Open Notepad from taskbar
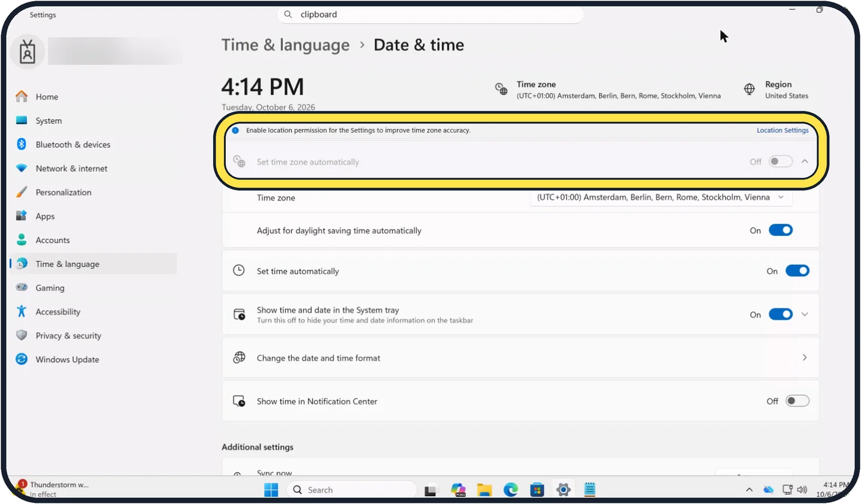 [590, 490]
